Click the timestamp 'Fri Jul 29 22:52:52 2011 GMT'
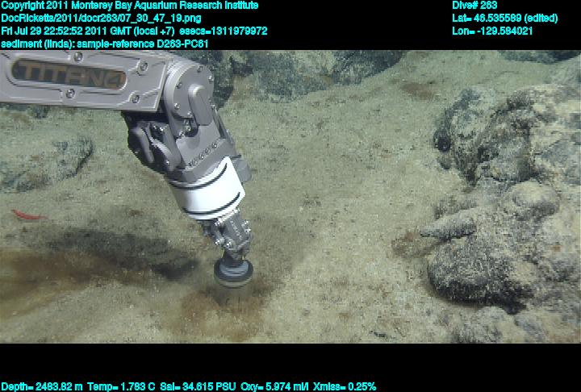 click(65, 31)
